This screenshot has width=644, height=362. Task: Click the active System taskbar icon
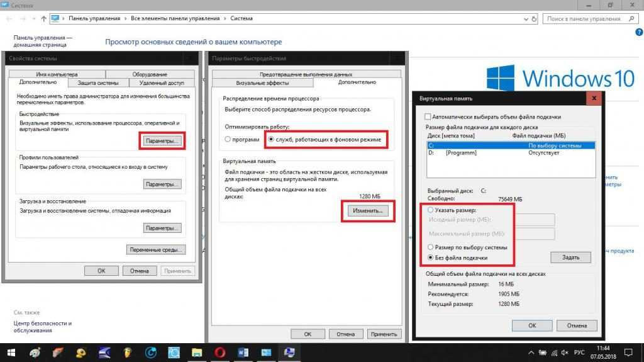pos(289,353)
